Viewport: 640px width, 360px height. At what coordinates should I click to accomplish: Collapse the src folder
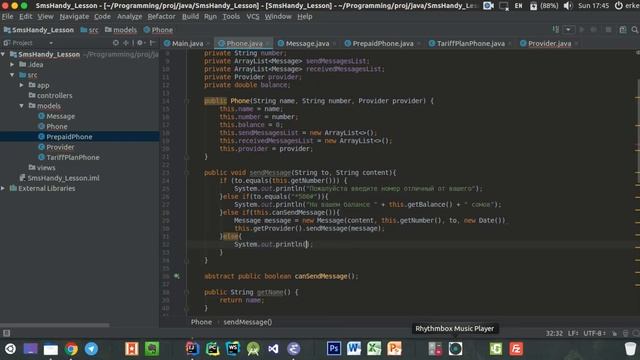point(12,75)
